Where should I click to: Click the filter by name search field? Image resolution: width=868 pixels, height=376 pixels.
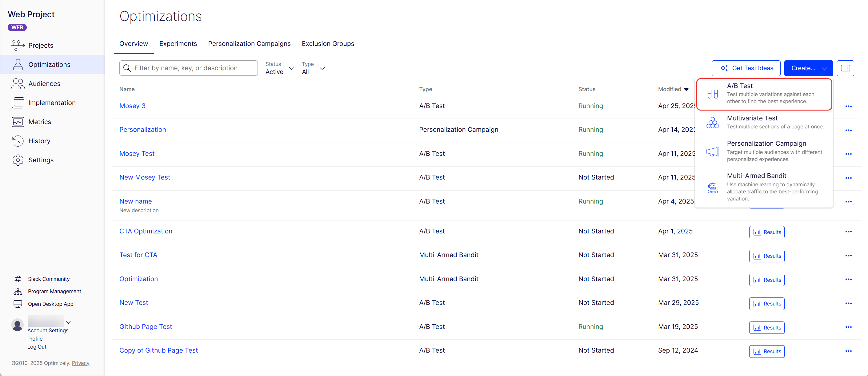[189, 68]
